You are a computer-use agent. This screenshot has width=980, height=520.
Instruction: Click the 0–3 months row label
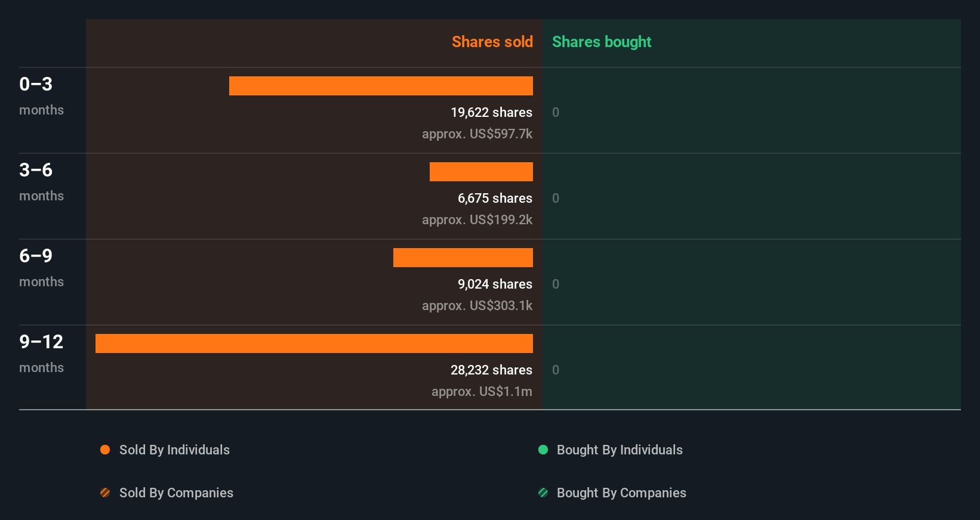(41, 95)
